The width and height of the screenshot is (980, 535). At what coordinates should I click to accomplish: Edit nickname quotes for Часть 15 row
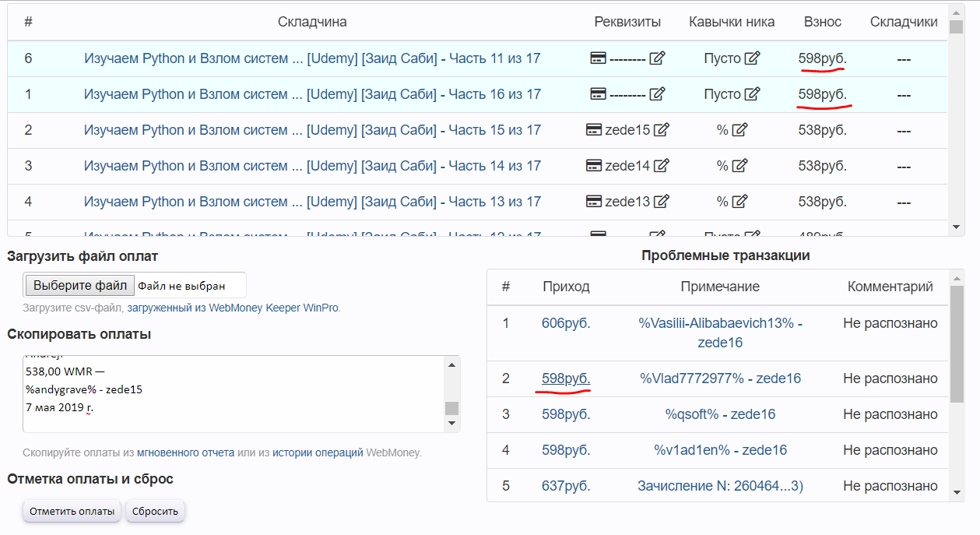point(739,130)
